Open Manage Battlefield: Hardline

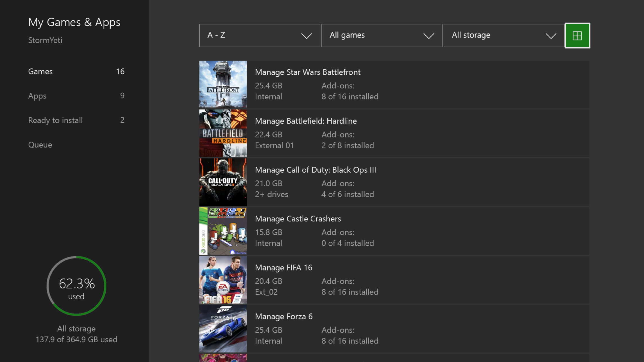pyautogui.click(x=394, y=133)
